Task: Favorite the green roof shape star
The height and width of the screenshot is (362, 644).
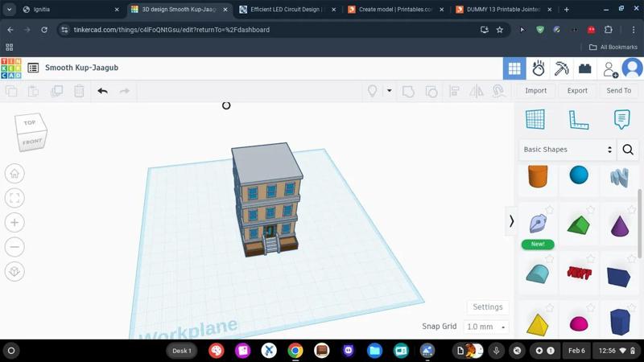Action: pyautogui.click(x=591, y=210)
